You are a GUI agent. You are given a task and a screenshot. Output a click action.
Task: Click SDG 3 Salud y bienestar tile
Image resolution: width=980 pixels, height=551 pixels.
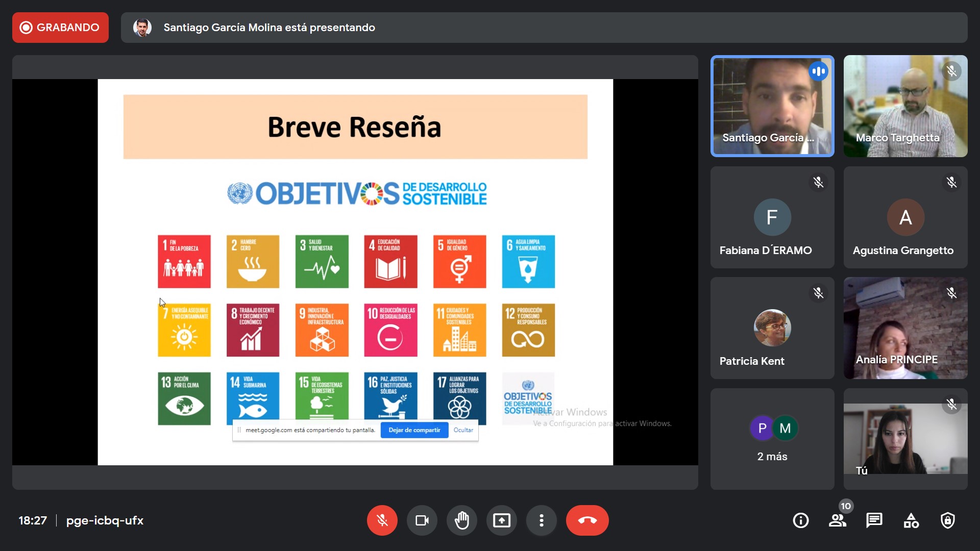(x=322, y=262)
